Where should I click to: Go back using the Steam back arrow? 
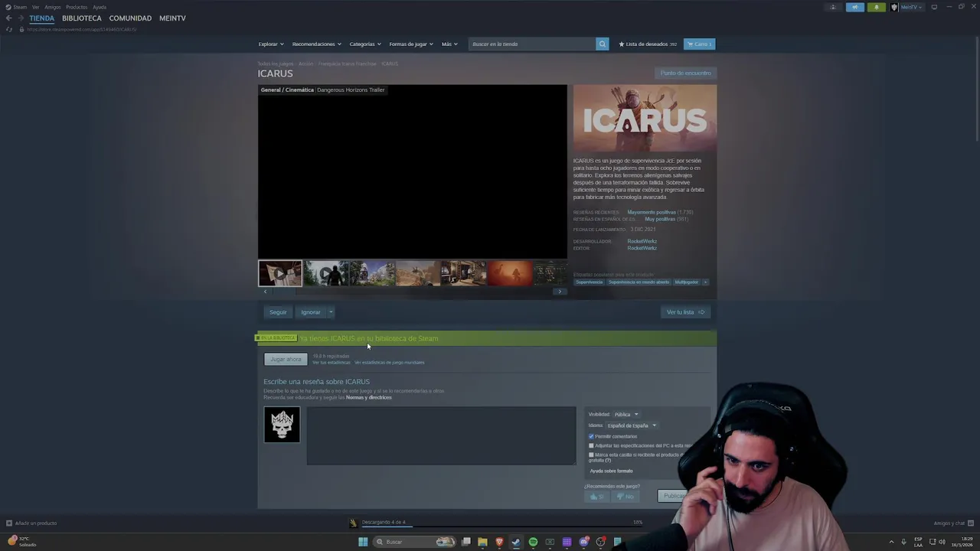(x=8, y=18)
